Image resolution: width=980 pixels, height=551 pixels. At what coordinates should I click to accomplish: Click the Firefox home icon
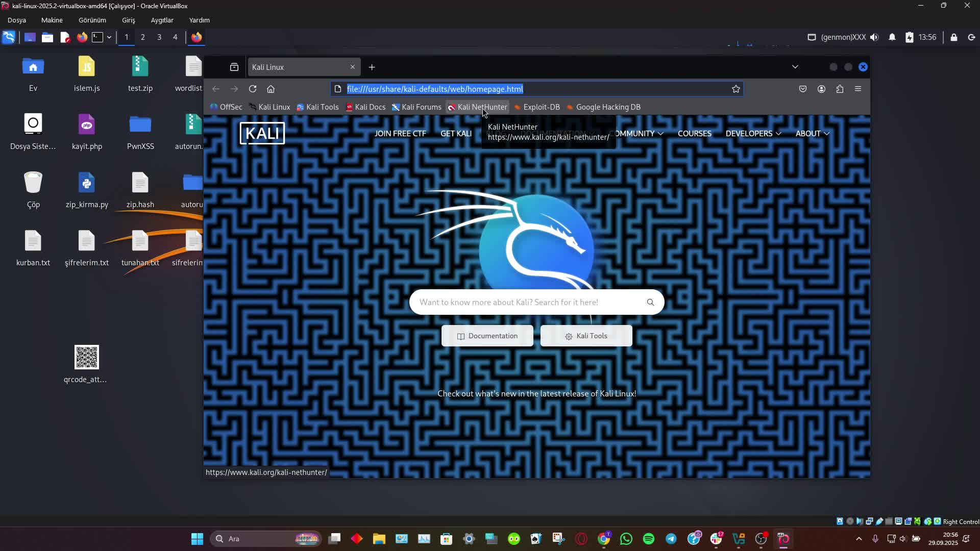(x=271, y=89)
